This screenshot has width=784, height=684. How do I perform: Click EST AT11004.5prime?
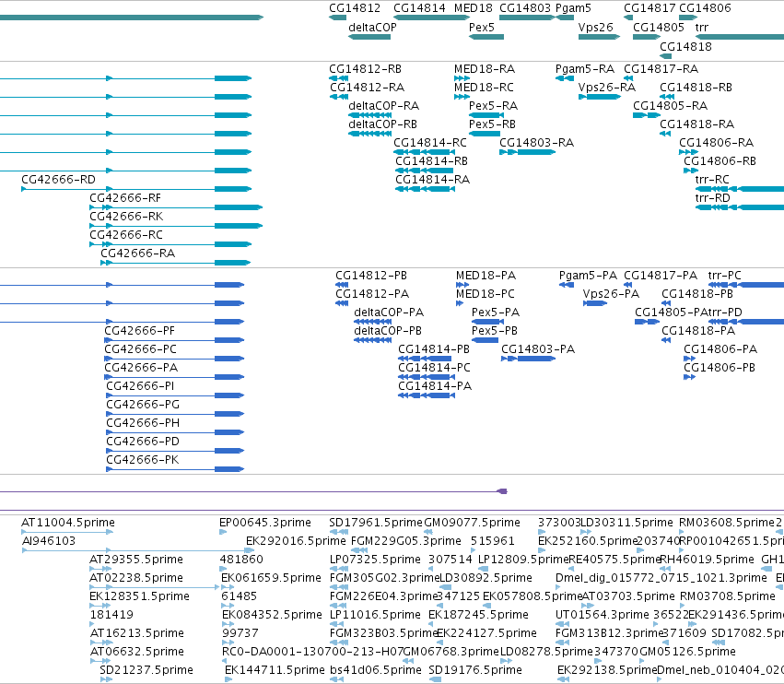click(68, 523)
